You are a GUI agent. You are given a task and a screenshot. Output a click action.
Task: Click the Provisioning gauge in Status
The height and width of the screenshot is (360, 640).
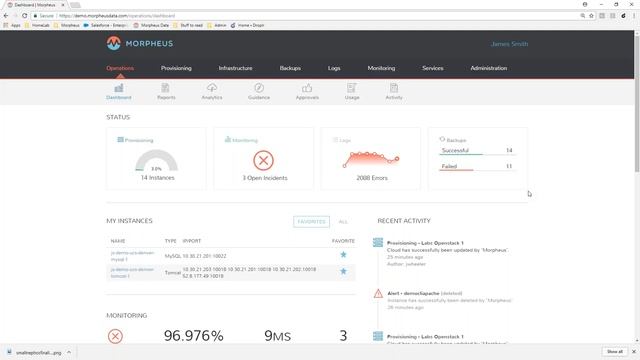156,160
